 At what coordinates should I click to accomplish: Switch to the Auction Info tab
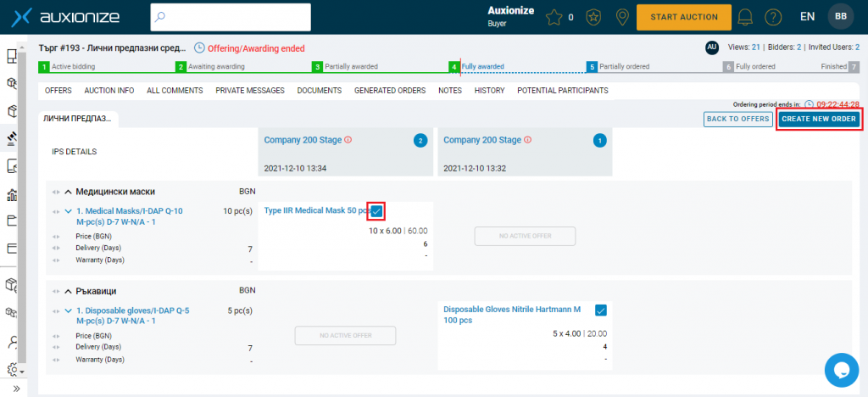109,91
